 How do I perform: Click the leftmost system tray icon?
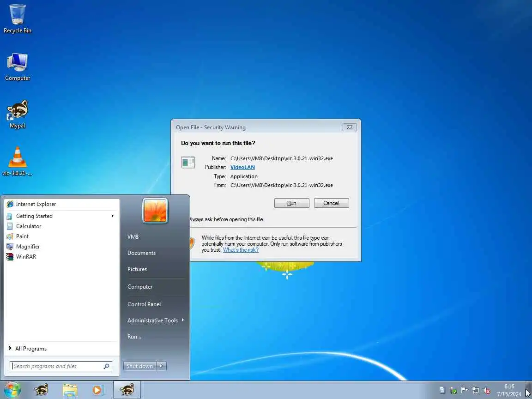click(442, 391)
